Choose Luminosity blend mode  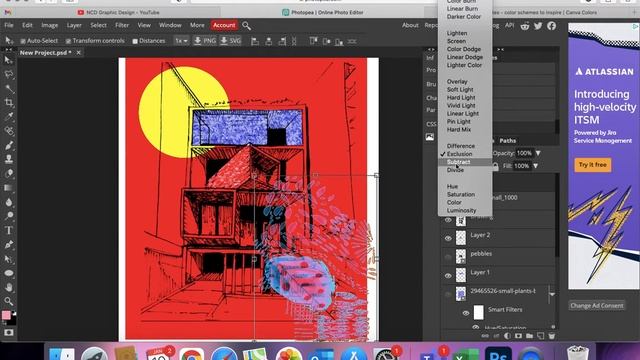click(461, 210)
